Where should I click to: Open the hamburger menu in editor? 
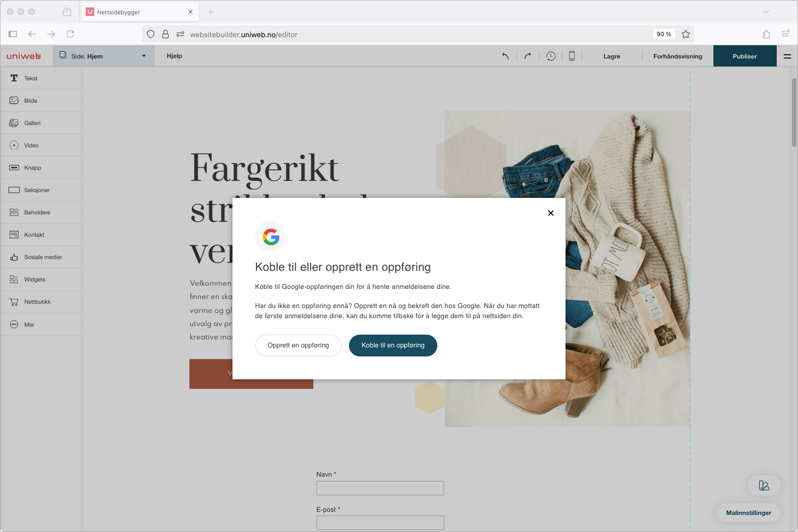click(787, 56)
